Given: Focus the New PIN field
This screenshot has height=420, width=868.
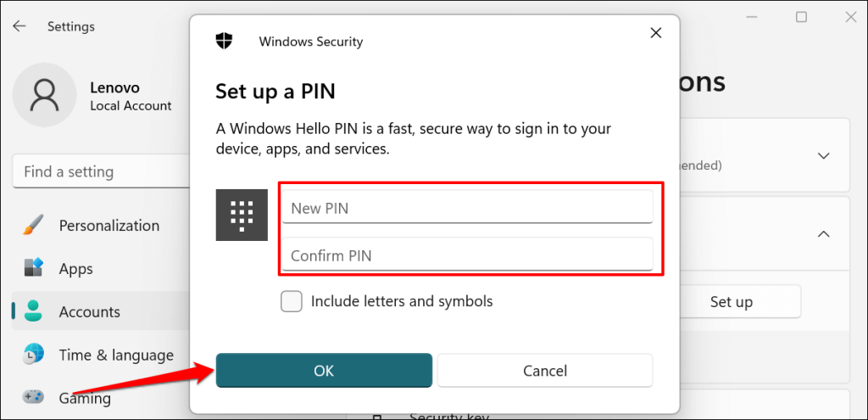Looking at the screenshot, I should pos(467,208).
